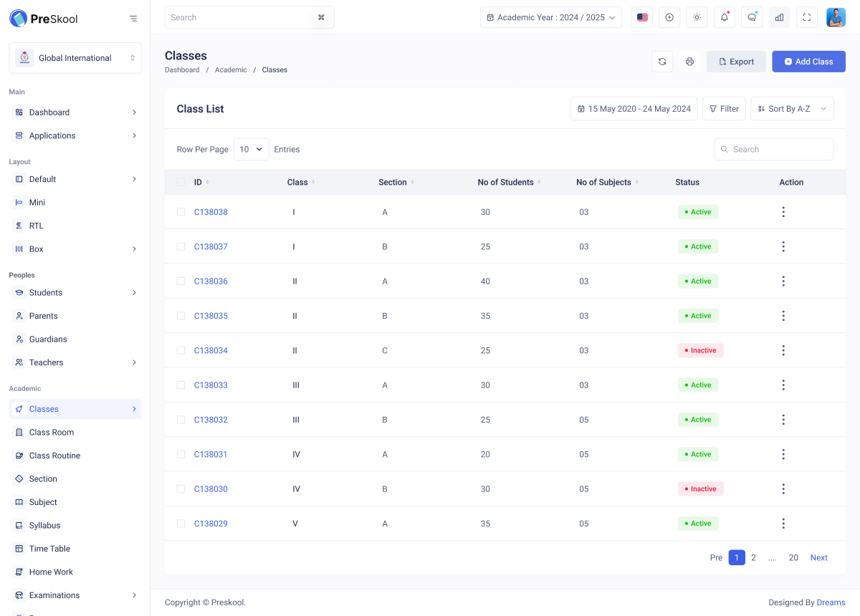Screen dimensions: 860x616
Task: Check the box for row C138038
Action: coord(181,212)
